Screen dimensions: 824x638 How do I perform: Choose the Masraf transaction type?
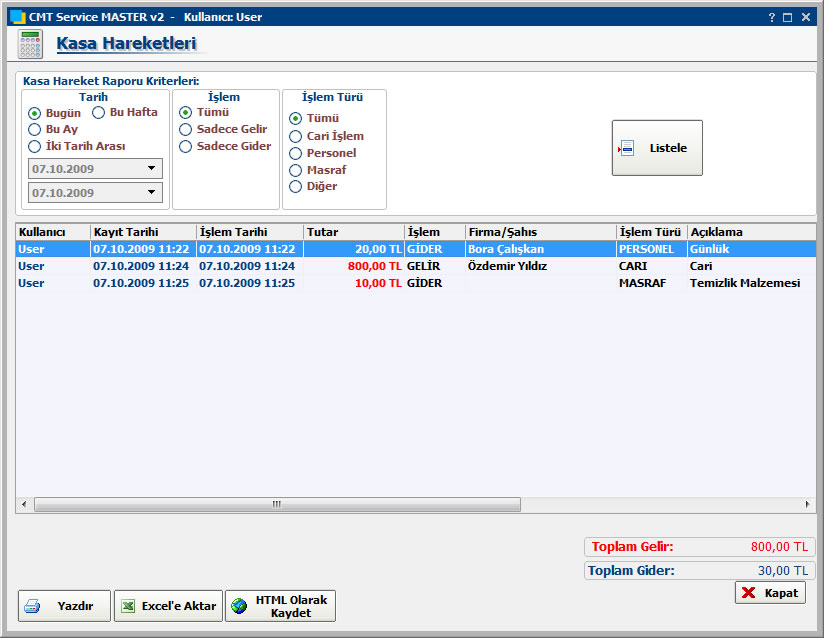point(296,170)
